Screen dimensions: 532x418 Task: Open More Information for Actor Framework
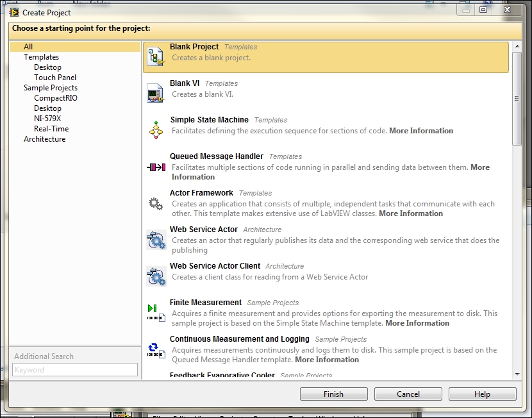(411, 213)
